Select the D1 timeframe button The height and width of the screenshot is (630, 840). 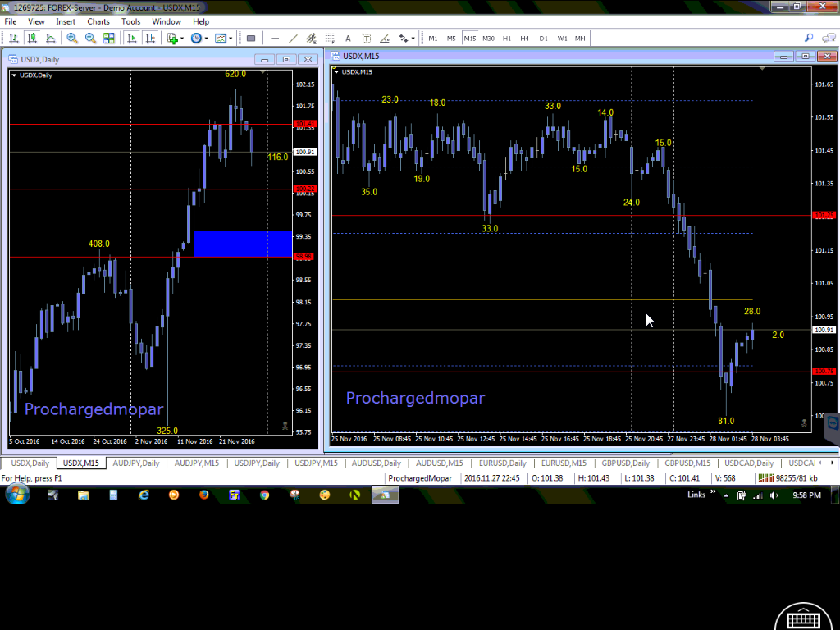(543, 39)
